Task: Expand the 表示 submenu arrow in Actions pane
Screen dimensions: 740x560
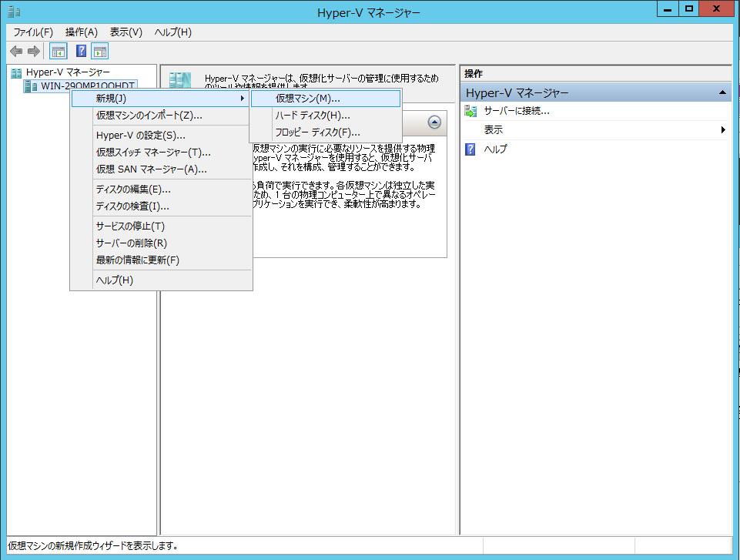Action: (722, 130)
